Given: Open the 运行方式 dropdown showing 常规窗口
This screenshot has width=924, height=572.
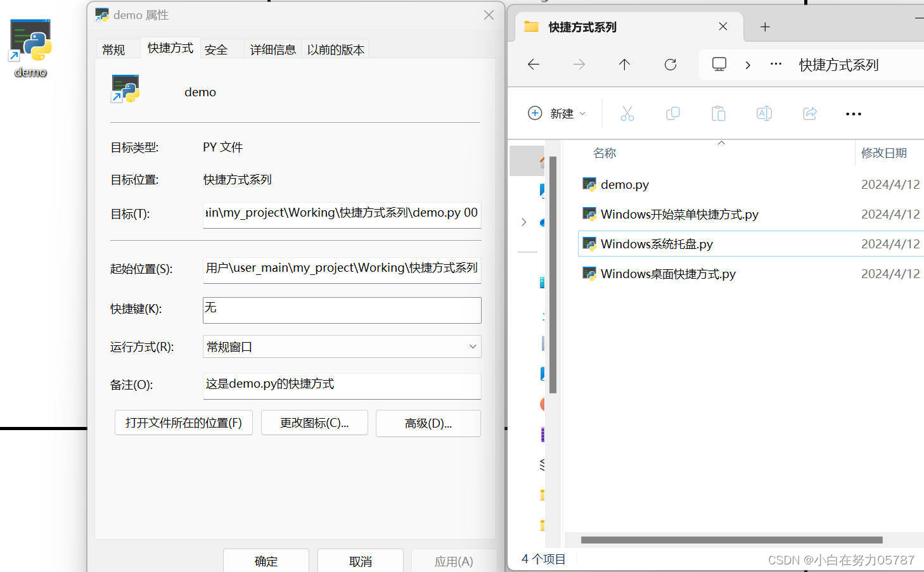Looking at the screenshot, I should (342, 346).
